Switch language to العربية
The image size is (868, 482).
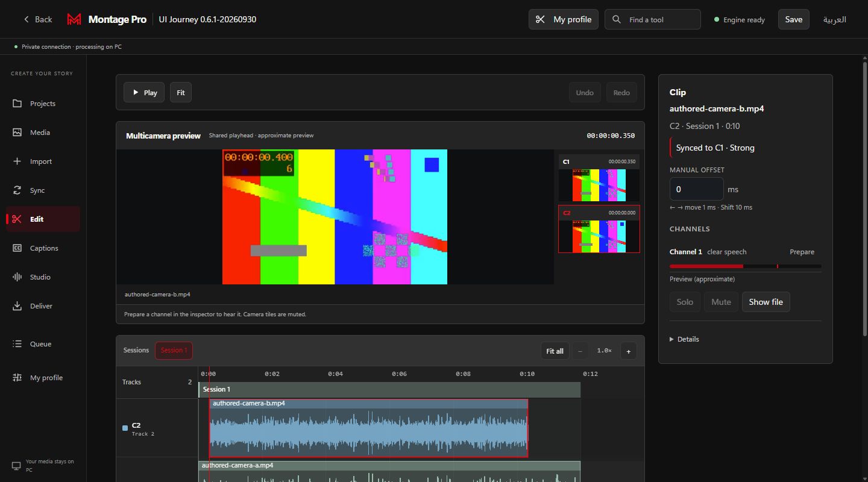[835, 19]
